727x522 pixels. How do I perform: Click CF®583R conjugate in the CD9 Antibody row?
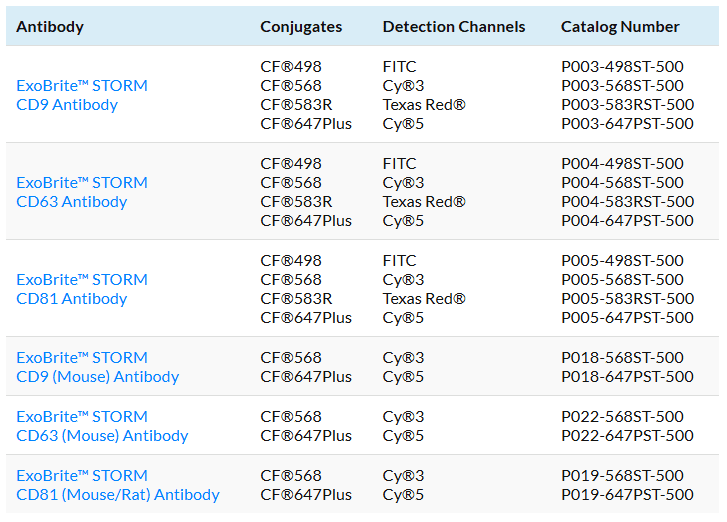click(296, 105)
